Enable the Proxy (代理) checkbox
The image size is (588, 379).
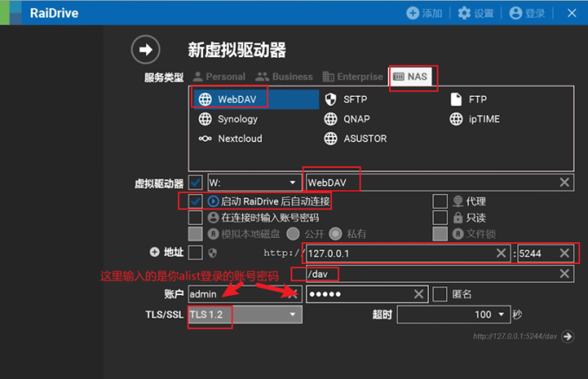tap(440, 201)
